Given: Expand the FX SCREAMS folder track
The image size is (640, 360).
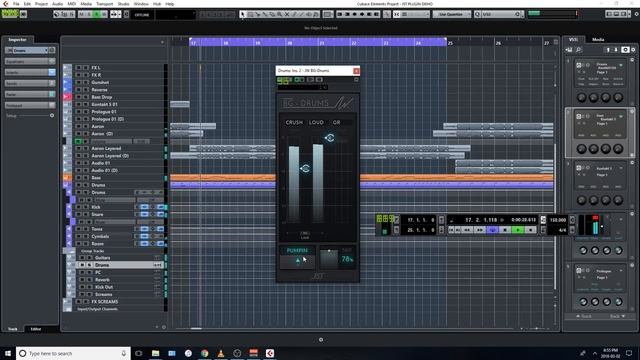Looking at the screenshot, I should coord(67,302).
